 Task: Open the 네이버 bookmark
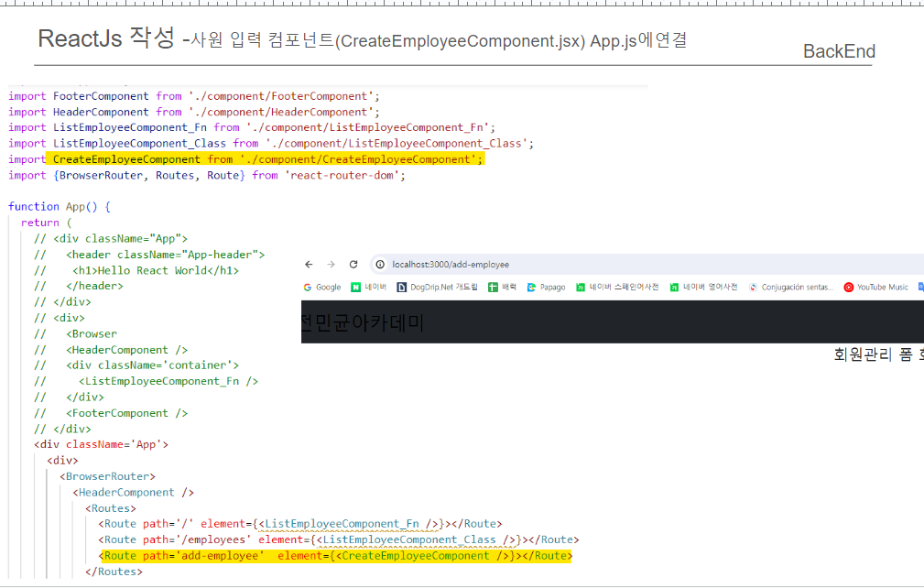pyautogui.click(x=369, y=287)
